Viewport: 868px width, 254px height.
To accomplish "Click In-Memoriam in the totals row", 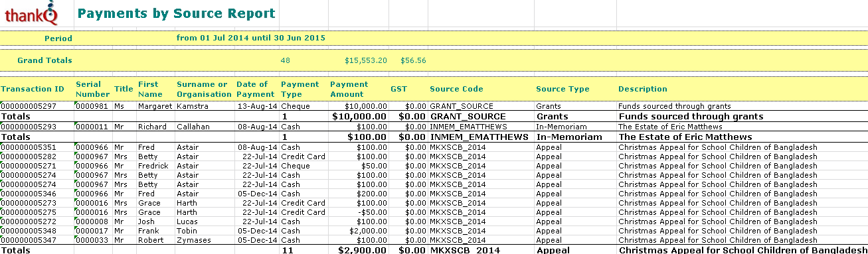I will click(x=569, y=137).
